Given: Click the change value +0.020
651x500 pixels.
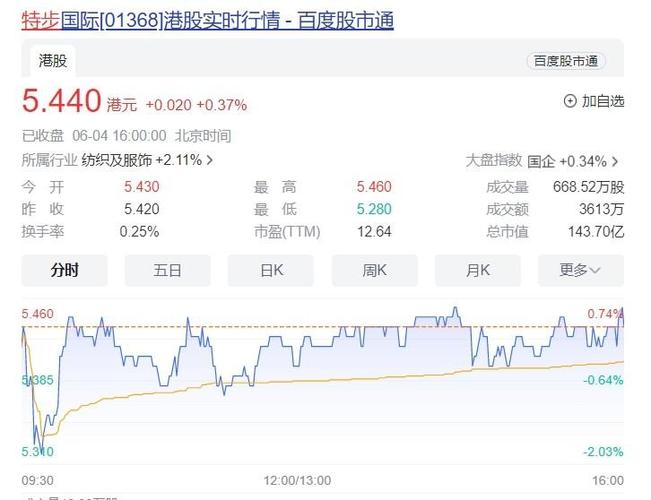Looking at the screenshot, I should pyautogui.click(x=169, y=105).
